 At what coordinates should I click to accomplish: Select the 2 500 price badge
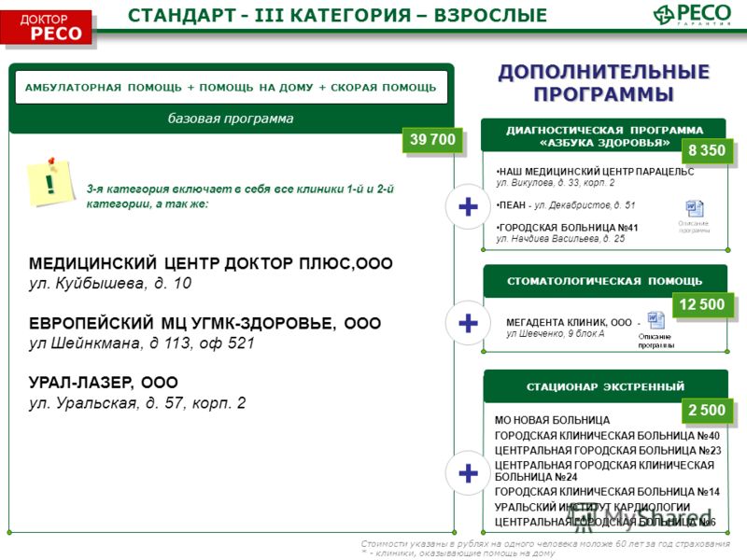coord(706,410)
